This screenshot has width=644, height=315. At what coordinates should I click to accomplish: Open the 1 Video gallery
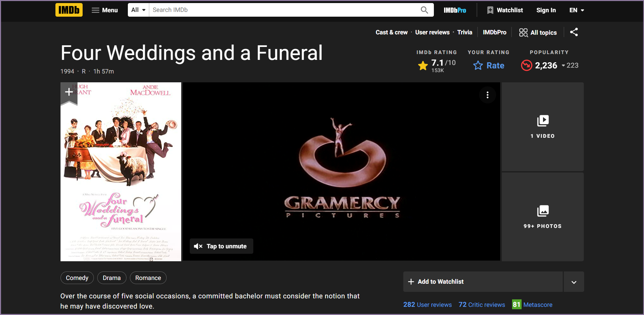(543, 127)
